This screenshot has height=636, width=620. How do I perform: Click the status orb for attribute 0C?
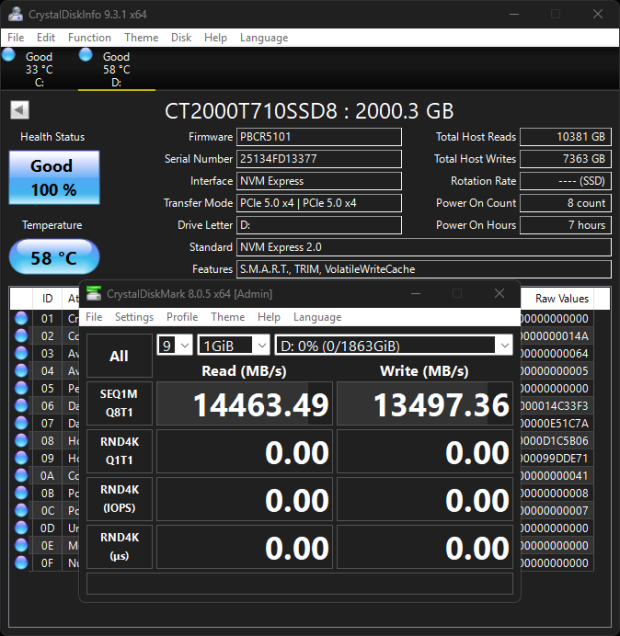coord(21,510)
